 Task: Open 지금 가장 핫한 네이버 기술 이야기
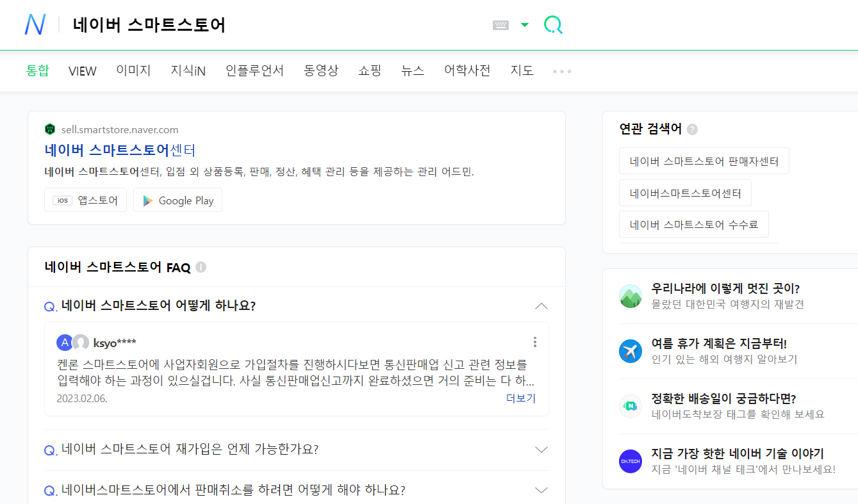738,453
